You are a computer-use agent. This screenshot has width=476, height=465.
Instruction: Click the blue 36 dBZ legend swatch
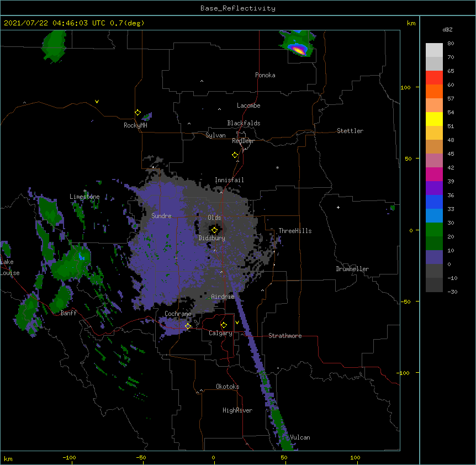click(434, 202)
